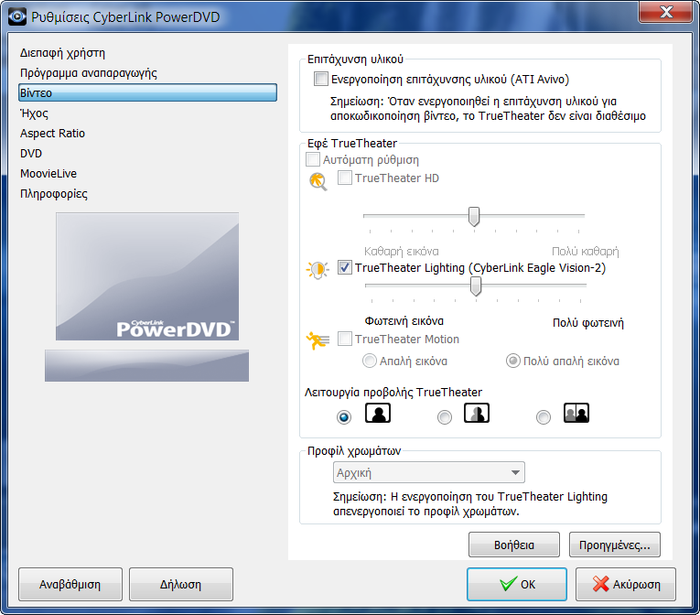Click the TrueTheater Lighting bulb icon
Screen dimensions: 700x615
318,269
